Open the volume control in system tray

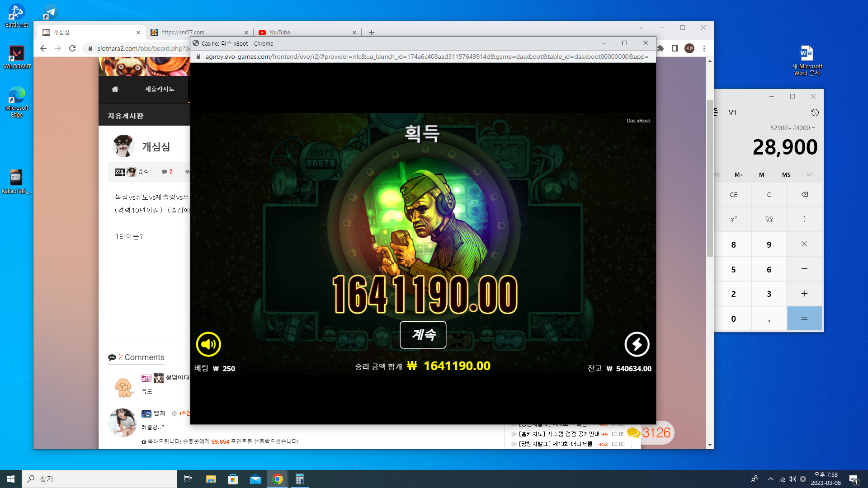[792, 479]
